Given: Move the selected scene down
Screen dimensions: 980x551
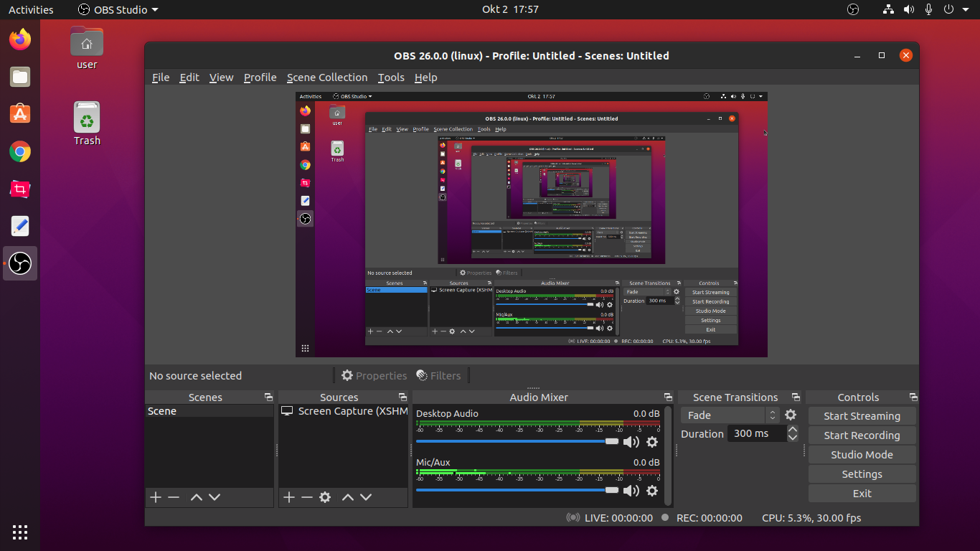Looking at the screenshot, I should click(x=213, y=497).
